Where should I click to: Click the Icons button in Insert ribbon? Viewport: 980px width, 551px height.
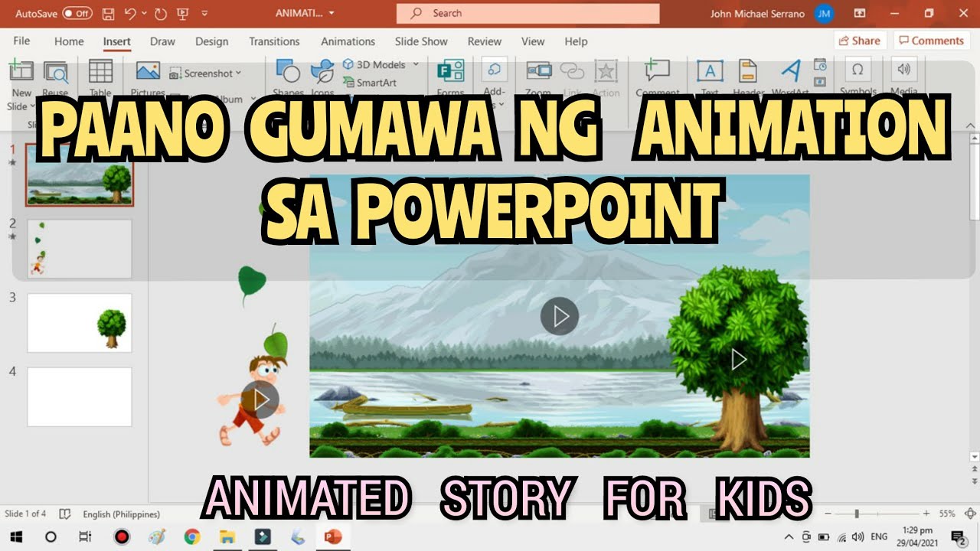click(322, 71)
